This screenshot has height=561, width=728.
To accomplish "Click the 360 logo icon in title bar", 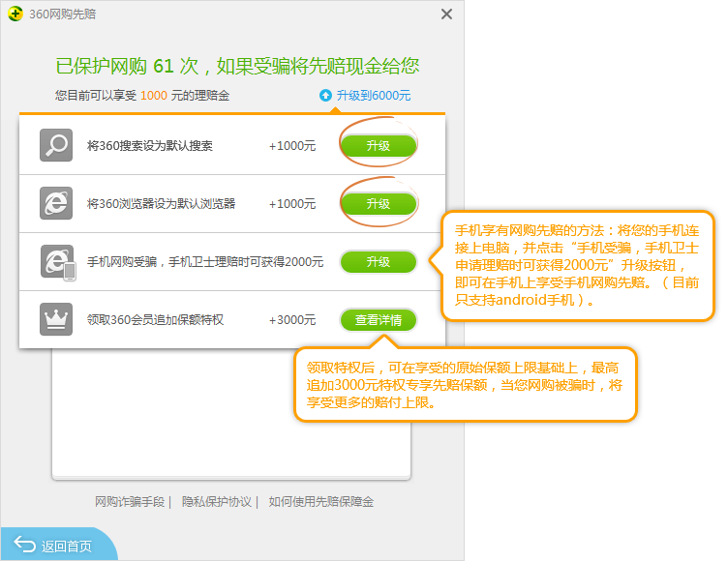I will 15,14.
